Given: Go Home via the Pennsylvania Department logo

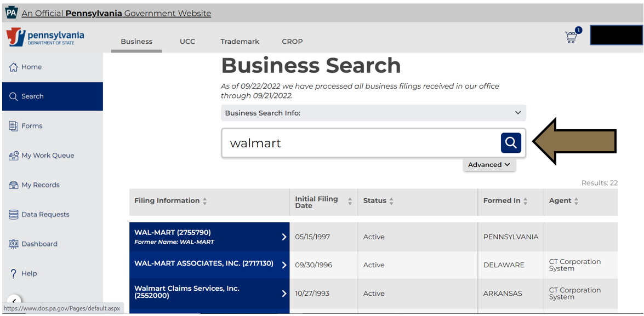Looking at the screenshot, I should 47,37.
